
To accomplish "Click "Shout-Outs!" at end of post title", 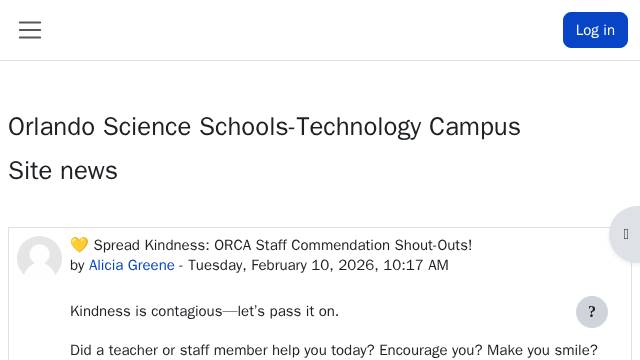I will pyautogui.click(x=433, y=245).
